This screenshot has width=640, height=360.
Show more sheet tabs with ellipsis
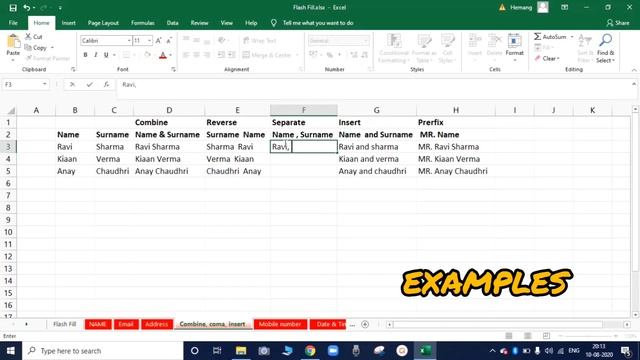click(352, 325)
